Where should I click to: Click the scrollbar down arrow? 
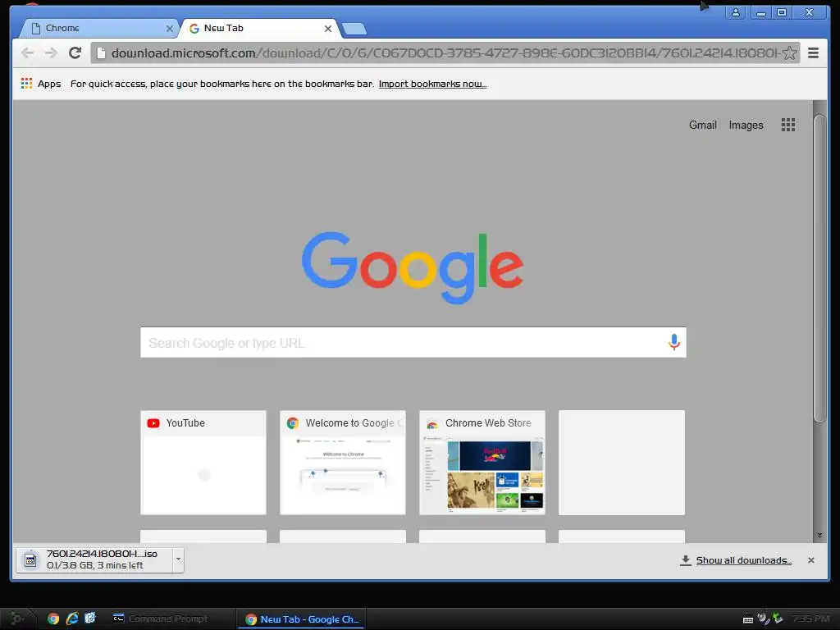tap(819, 535)
